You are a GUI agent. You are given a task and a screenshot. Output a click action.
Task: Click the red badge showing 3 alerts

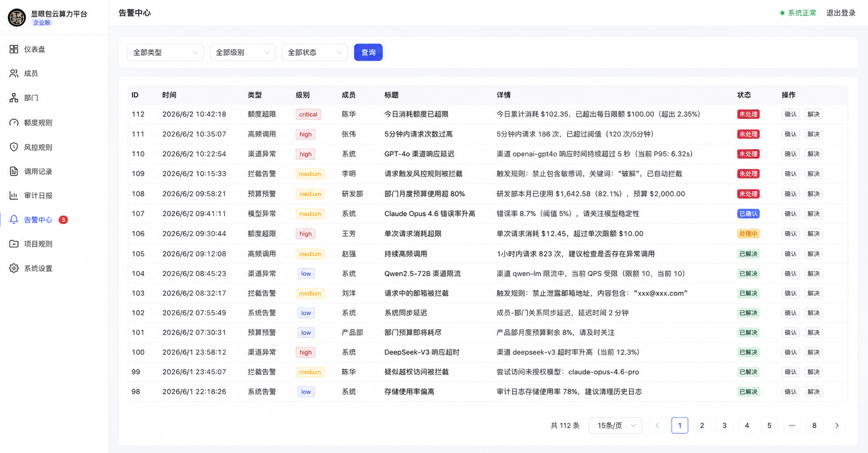click(63, 220)
